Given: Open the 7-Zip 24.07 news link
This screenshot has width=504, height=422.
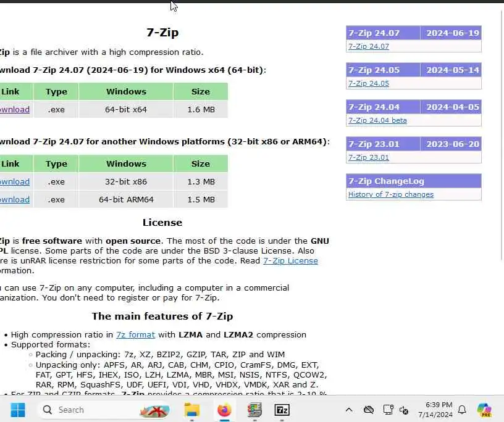Looking at the screenshot, I should point(368,46).
